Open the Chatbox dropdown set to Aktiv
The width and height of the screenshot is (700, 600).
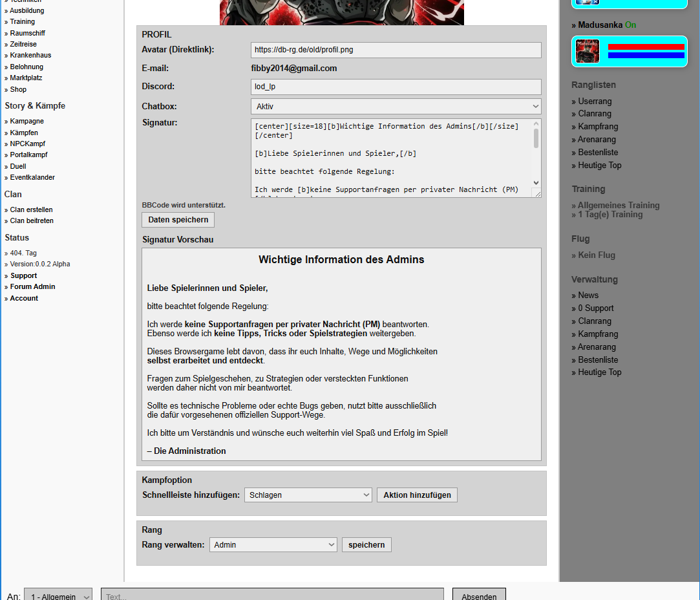(396, 106)
